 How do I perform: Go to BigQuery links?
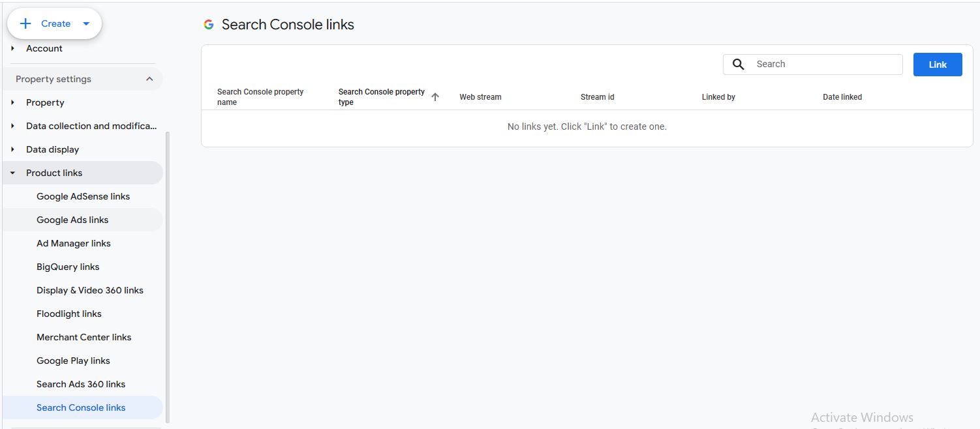click(68, 267)
